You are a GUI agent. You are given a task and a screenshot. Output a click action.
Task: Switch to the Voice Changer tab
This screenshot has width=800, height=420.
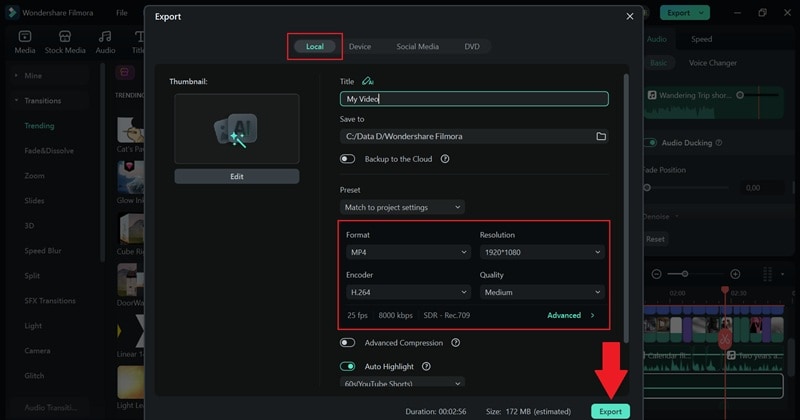(713, 63)
